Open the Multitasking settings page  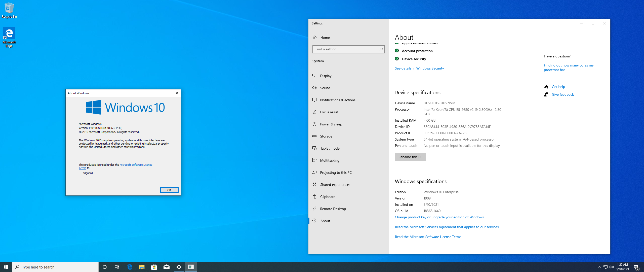(348, 160)
